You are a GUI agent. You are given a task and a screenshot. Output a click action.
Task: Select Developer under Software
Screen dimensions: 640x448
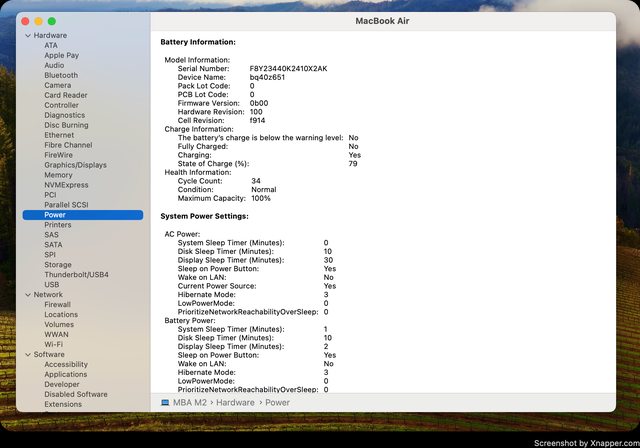click(x=62, y=385)
